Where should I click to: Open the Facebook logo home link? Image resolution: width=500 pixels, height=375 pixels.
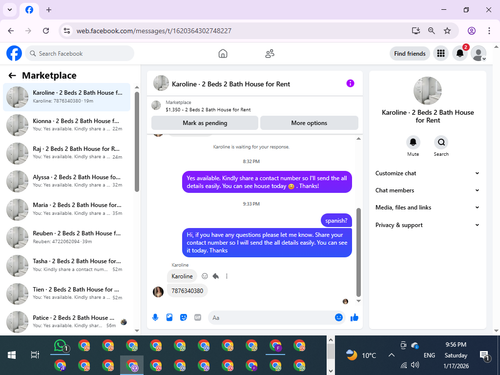(x=14, y=53)
